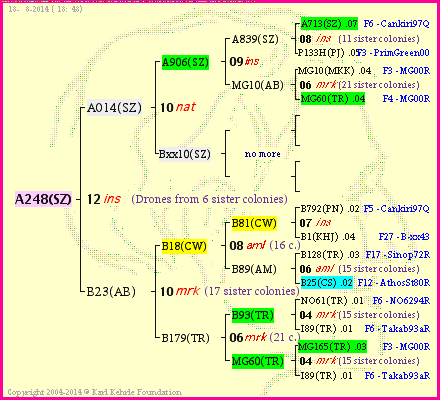Select the B179(TR) node
This screenshot has width=440, height=400.
click(x=186, y=338)
